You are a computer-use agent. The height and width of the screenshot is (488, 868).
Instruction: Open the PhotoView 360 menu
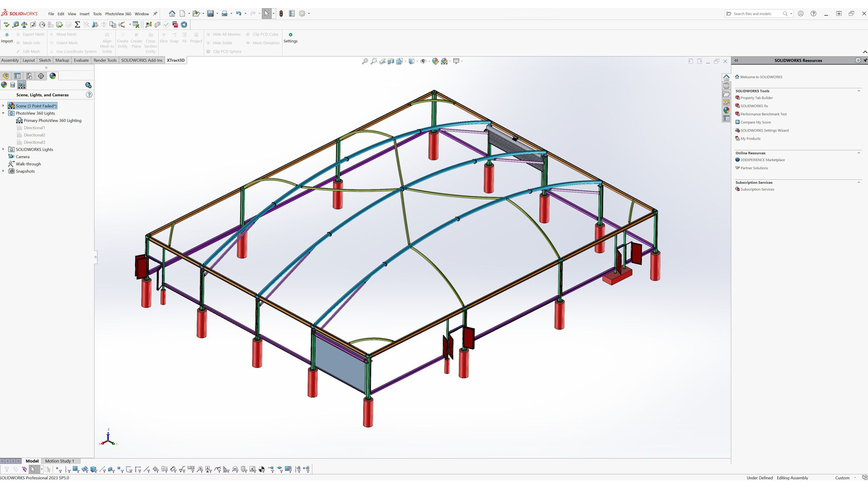click(x=118, y=14)
